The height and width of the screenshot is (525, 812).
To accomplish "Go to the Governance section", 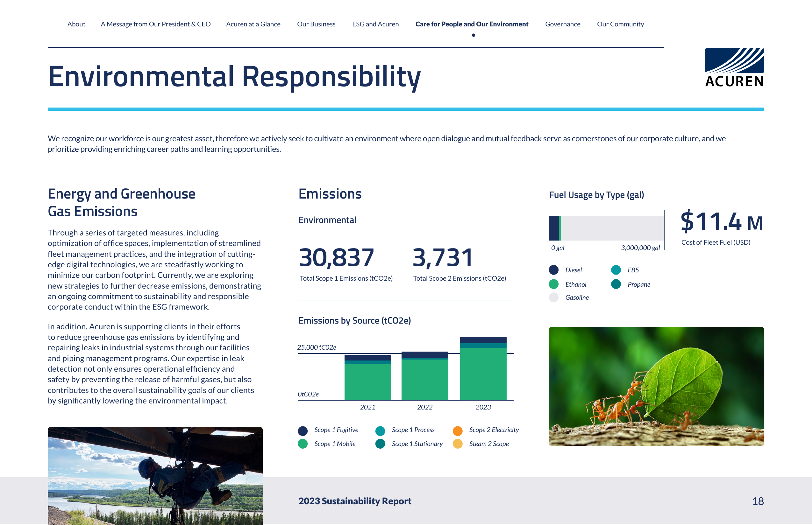I will click(x=563, y=24).
